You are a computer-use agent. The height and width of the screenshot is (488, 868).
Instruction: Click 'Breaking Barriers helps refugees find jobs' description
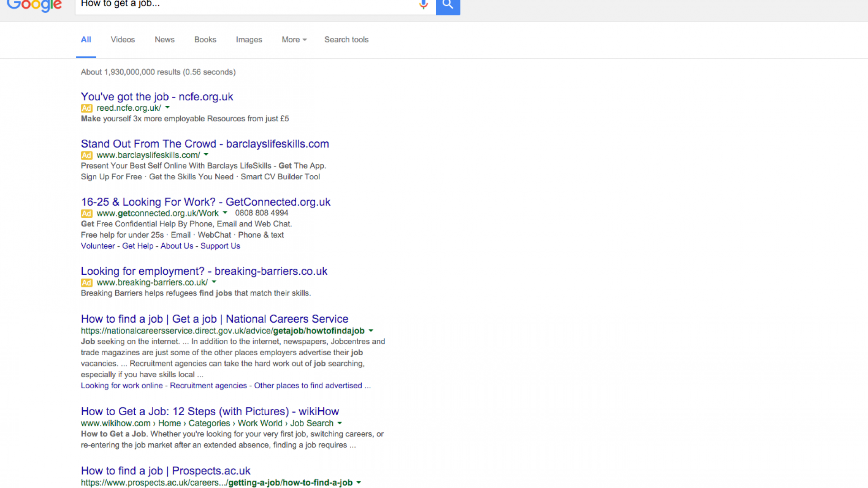[x=196, y=293]
